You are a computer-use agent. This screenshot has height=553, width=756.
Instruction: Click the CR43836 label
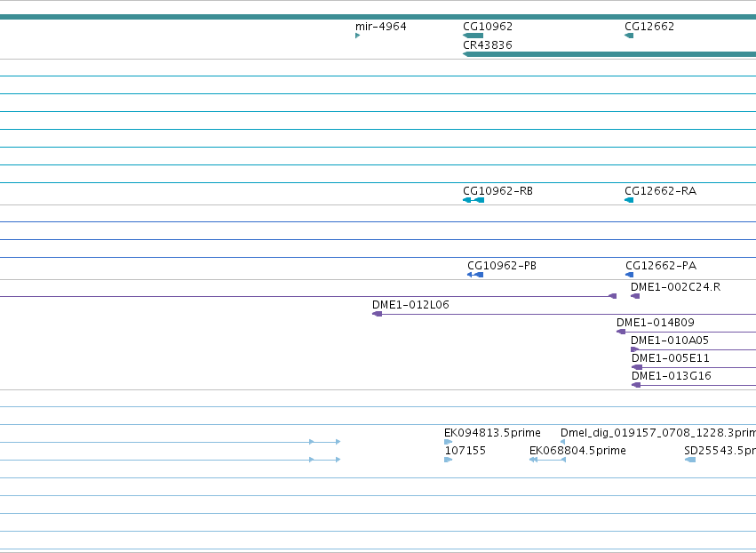488,44
